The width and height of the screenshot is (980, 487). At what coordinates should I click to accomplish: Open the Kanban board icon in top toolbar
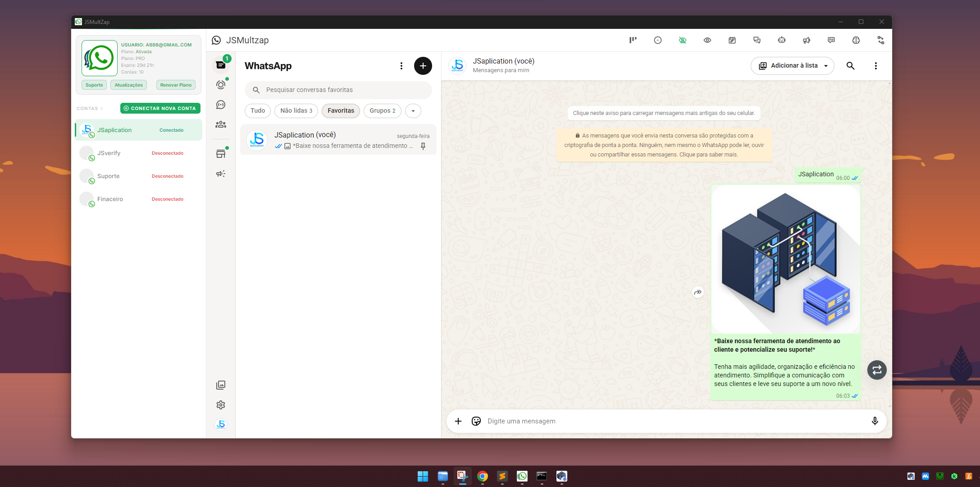tap(633, 40)
